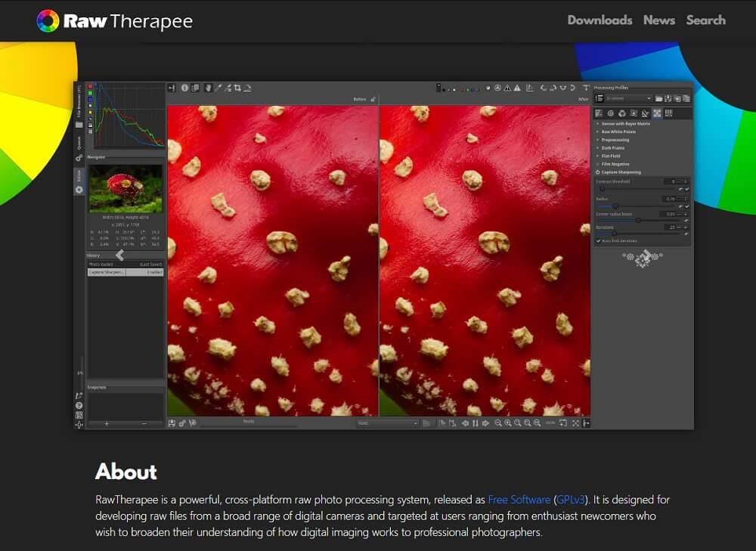
Task: Select the Hand navigation tool
Action: click(x=208, y=88)
